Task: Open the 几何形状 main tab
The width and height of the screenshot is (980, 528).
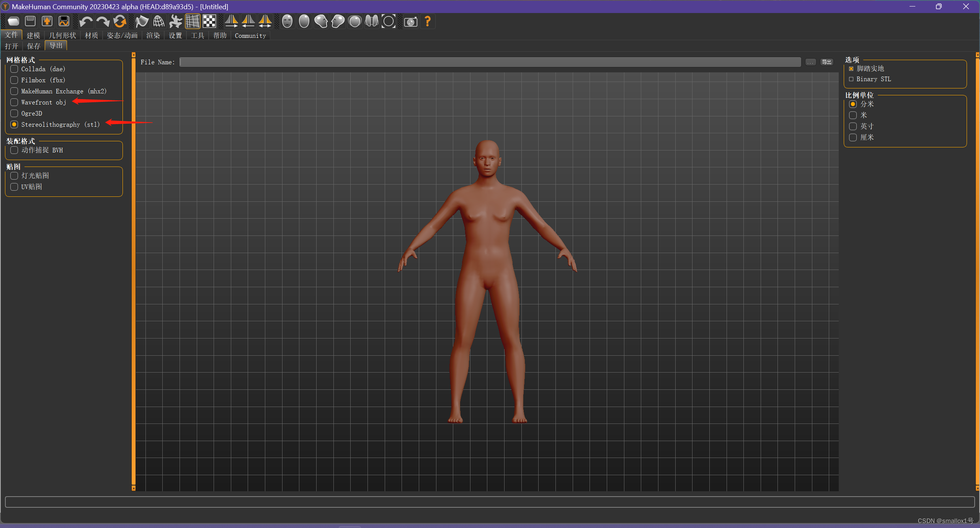Action: (x=62, y=36)
